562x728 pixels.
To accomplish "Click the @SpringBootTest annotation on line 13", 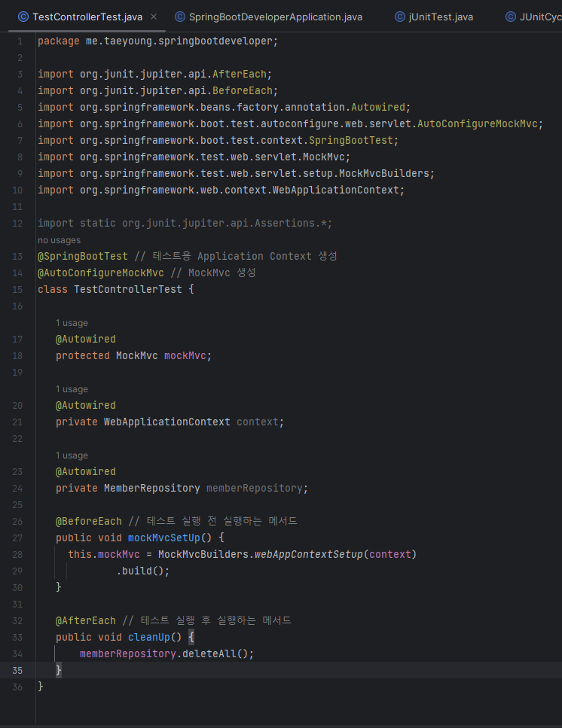I will 83,256.
